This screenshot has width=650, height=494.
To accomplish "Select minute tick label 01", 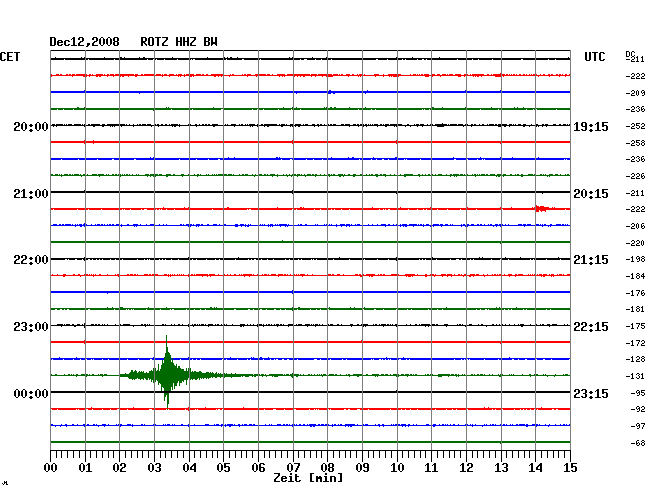I will pos(85,467).
